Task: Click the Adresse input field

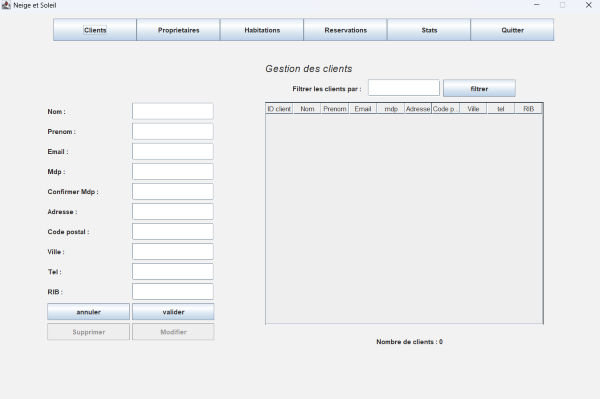Action: 173,212
